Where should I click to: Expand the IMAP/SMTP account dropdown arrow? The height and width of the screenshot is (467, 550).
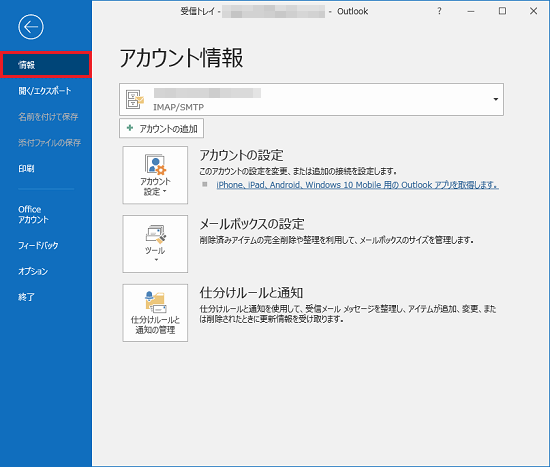(496, 99)
